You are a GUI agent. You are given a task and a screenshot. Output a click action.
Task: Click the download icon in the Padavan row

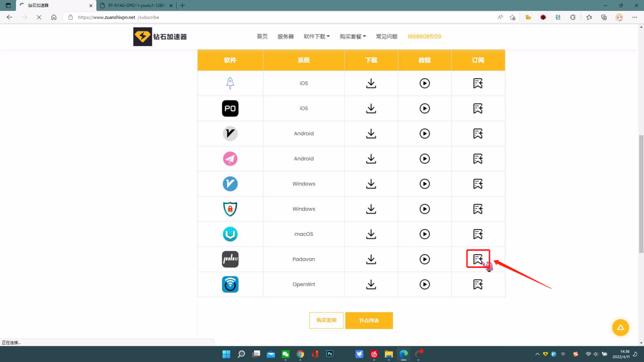pos(371,259)
